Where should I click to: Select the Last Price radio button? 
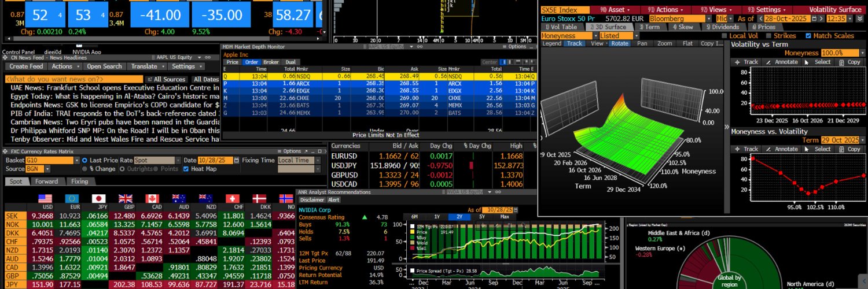[x=85, y=160]
